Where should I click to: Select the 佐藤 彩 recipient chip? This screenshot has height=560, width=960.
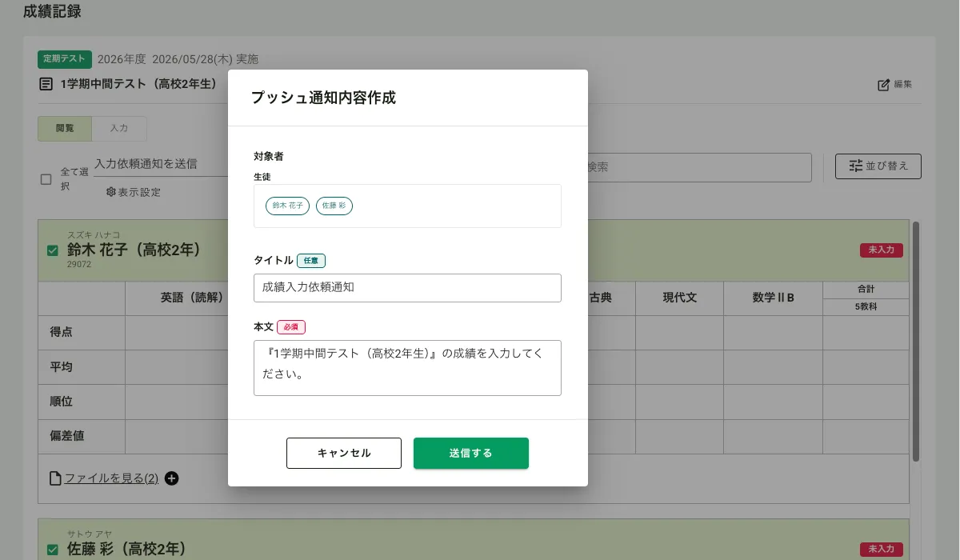point(334,206)
